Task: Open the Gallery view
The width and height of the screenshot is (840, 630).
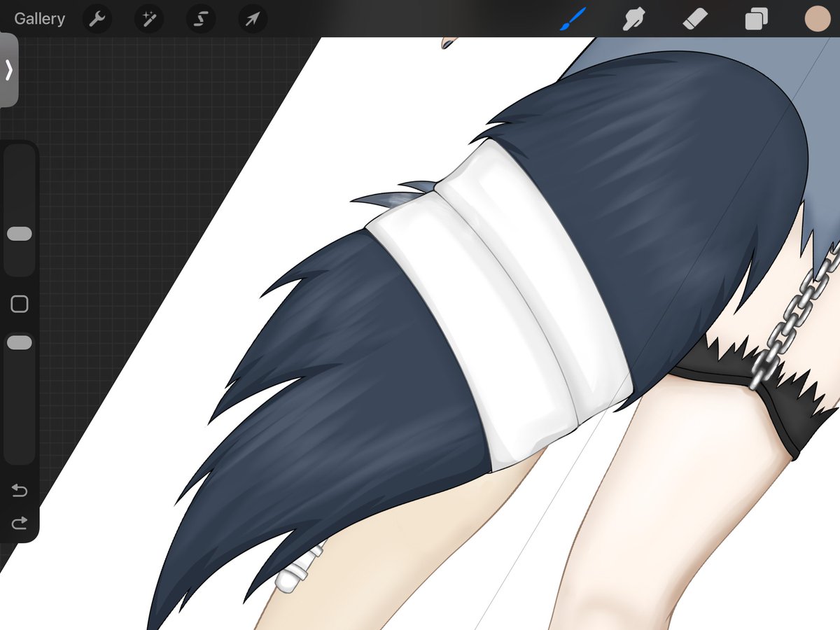Action: [39, 19]
